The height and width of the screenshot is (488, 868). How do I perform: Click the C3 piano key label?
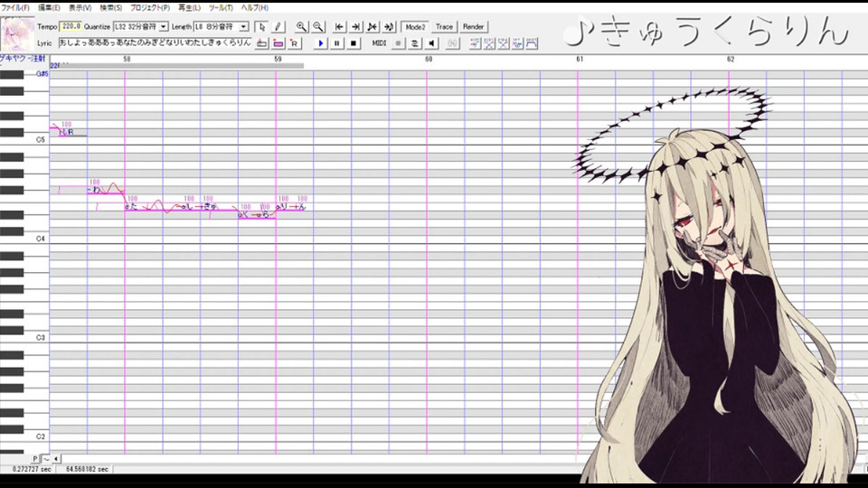[x=40, y=337]
